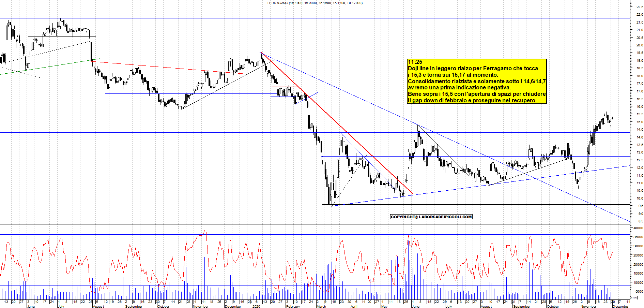Viewport: 644px width, 308px height.
Task: Click the 'x100' volume multiplier label
Action: pos(634,297)
